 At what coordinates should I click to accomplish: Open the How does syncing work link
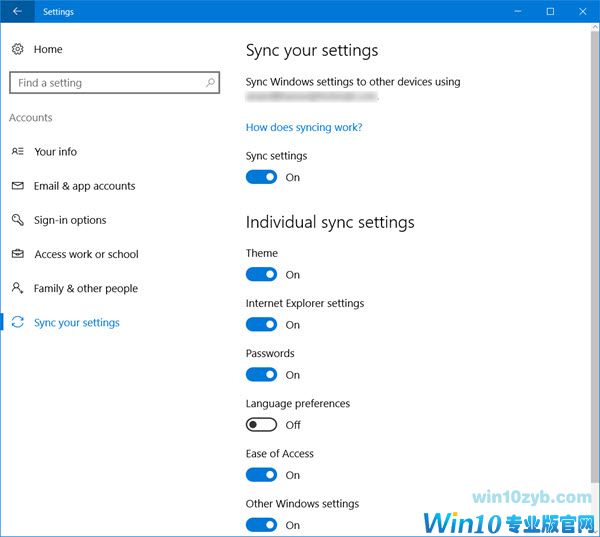(304, 127)
